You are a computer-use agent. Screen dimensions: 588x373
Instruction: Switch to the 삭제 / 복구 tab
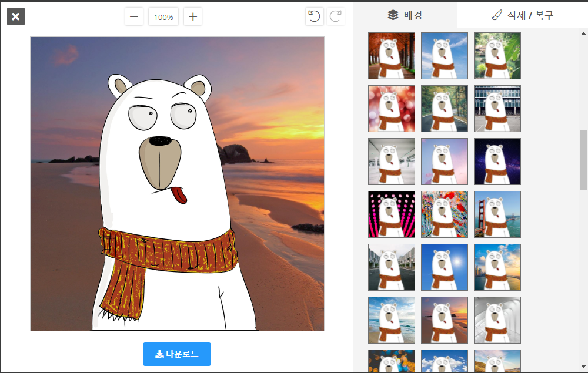tap(522, 15)
